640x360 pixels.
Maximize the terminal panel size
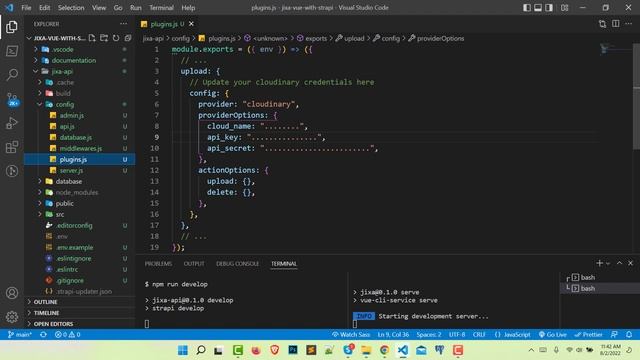pyautogui.click(x=619, y=263)
